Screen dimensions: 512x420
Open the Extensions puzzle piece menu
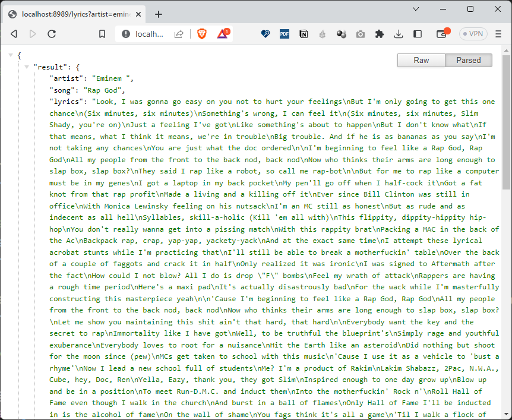click(x=380, y=34)
